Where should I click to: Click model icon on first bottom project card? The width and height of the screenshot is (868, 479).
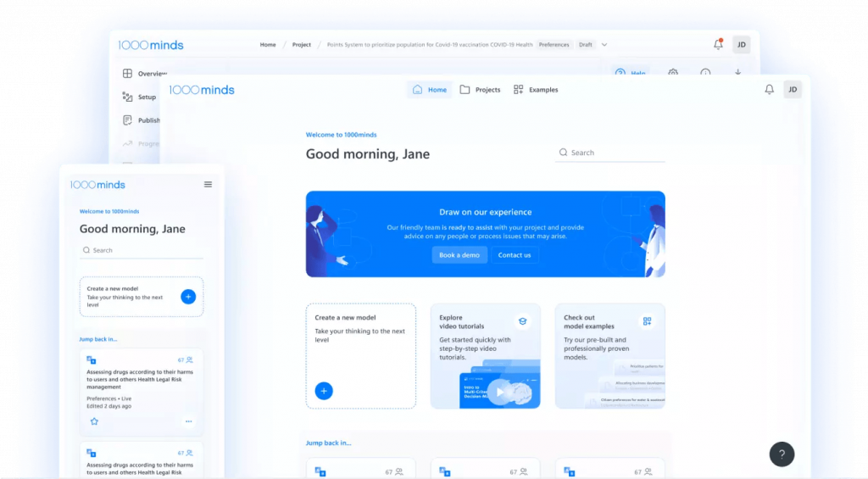click(x=320, y=472)
